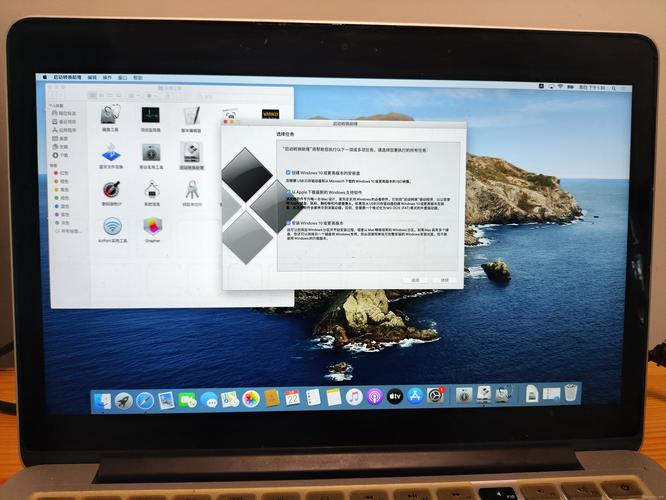
Task: Open Digital Color Meter app icon
Action: (112, 188)
